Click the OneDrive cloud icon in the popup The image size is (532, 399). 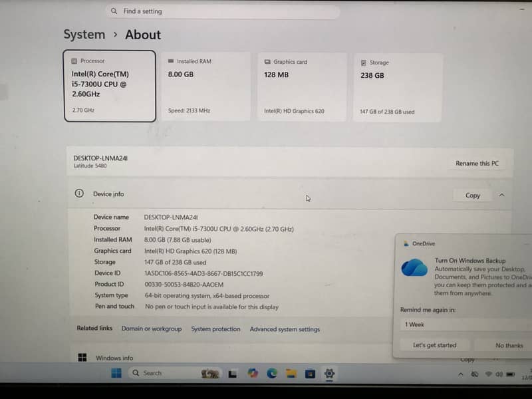click(414, 267)
